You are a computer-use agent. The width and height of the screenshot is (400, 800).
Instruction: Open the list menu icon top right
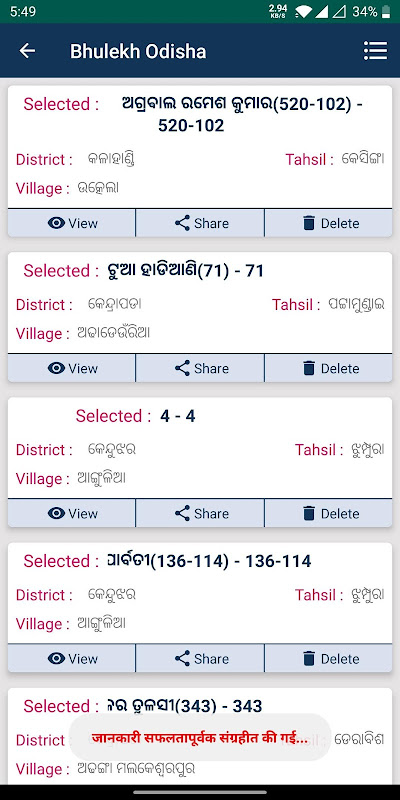point(375,51)
